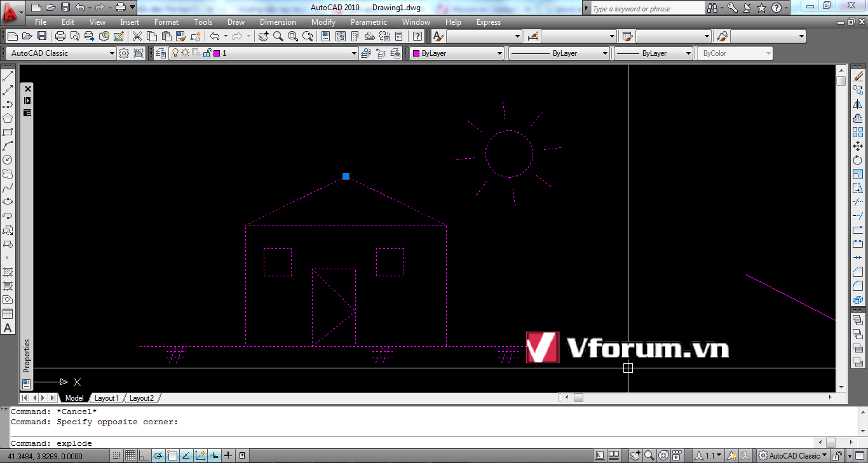Expand the Quick Access toolbar customize arrow
Screen dimensions: 868x463
pos(133,8)
